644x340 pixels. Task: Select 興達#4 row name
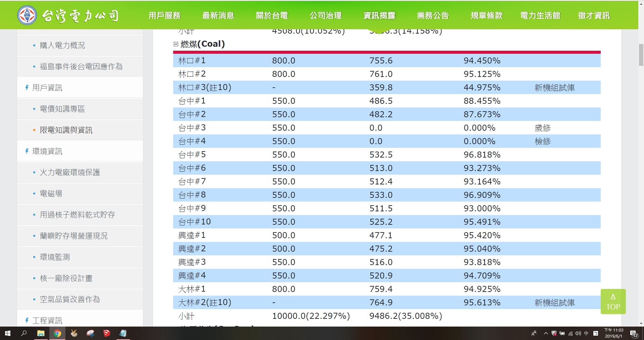point(192,275)
